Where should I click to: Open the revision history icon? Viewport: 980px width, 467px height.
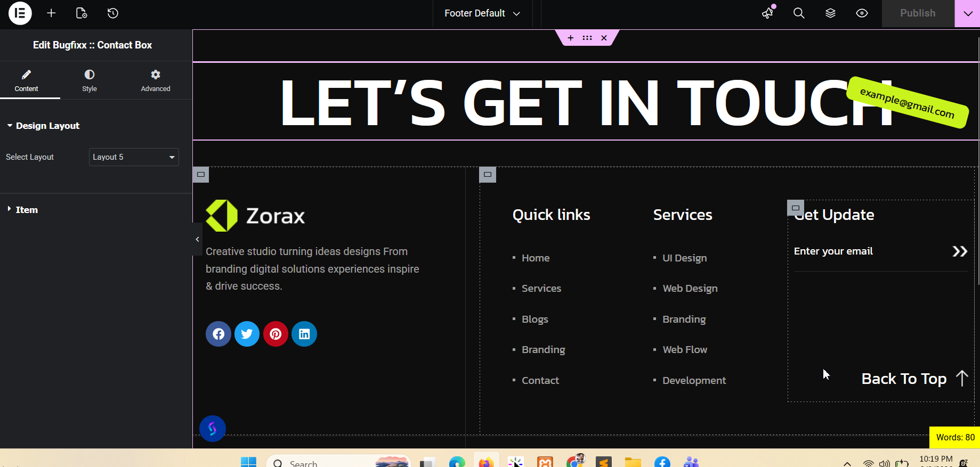112,13
